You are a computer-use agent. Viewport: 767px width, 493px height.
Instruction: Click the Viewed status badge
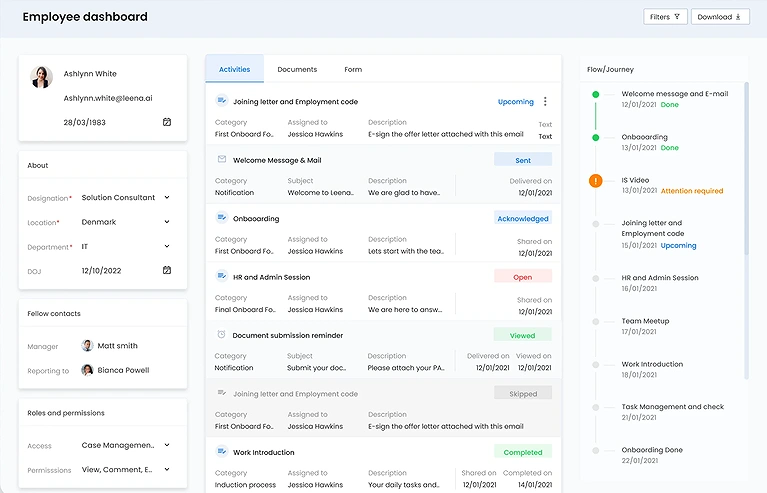[522, 335]
